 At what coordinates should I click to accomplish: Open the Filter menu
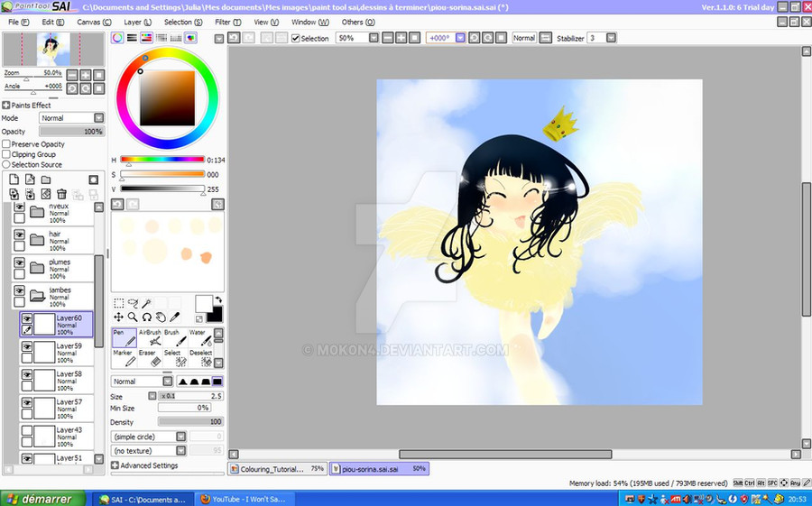point(228,23)
